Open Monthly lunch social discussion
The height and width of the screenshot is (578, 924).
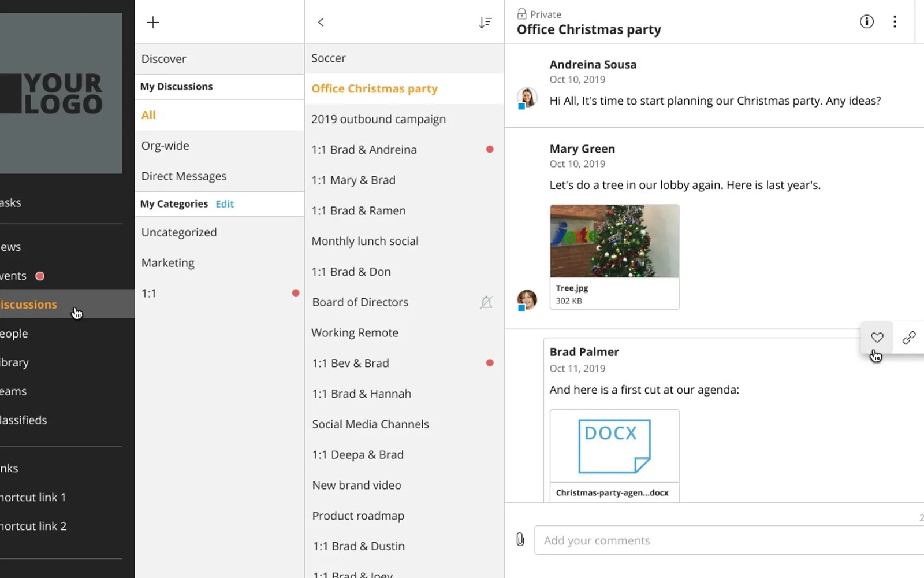pyautogui.click(x=404, y=241)
